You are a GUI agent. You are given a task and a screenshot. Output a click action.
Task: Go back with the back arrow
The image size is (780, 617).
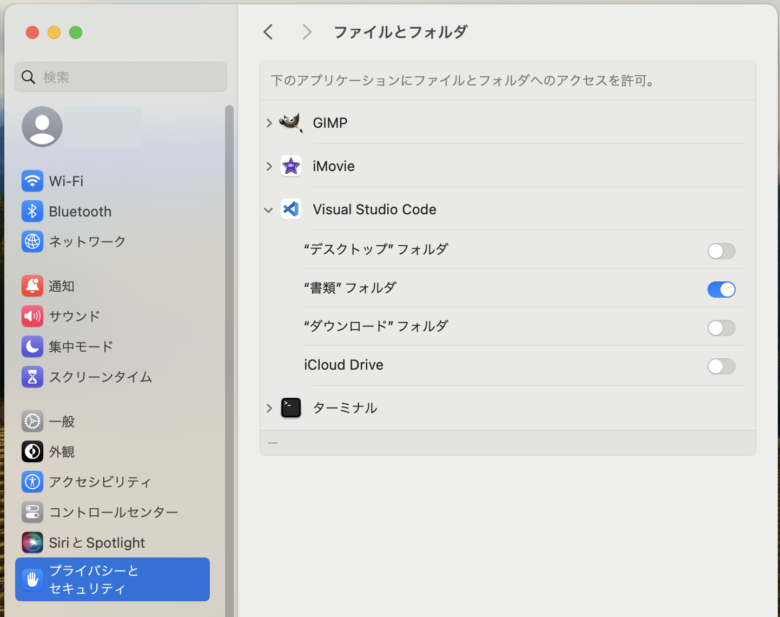(x=268, y=32)
